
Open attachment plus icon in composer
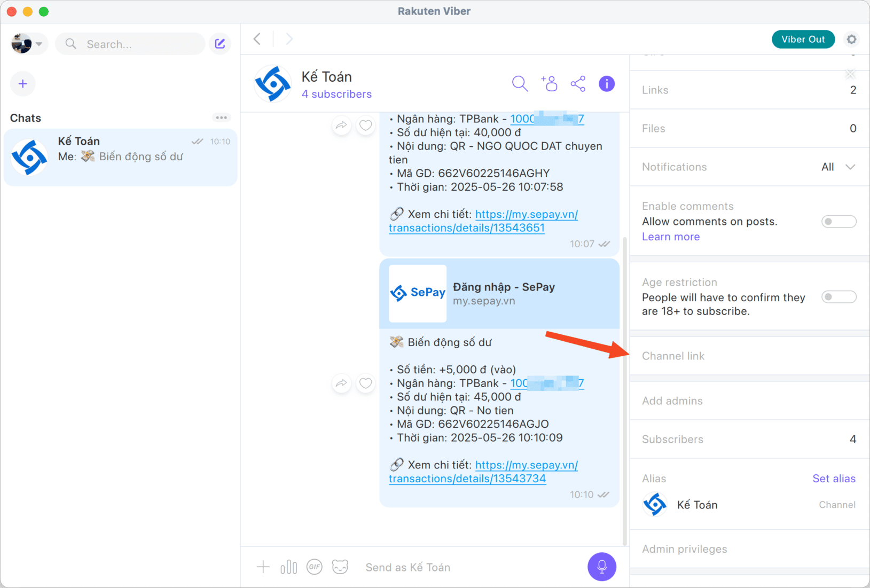click(x=263, y=567)
